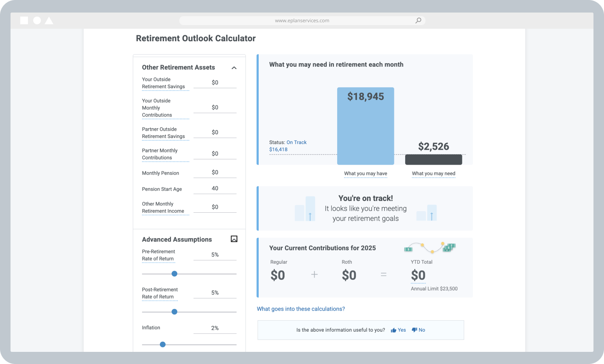Image resolution: width=604 pixels, height=364 pixels.
Task: Click the thumbs-up Yes icon
Action: pos(393,330)
